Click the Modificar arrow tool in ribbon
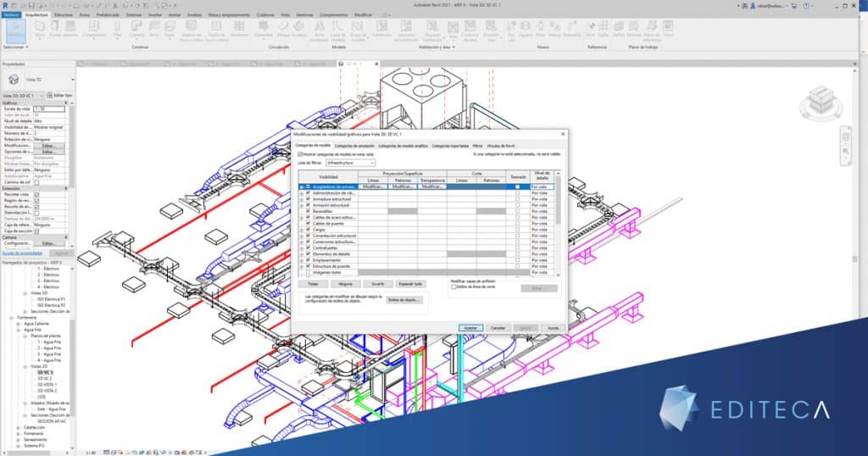This screenshot has height=456, width=868. [x=16, y=31]
